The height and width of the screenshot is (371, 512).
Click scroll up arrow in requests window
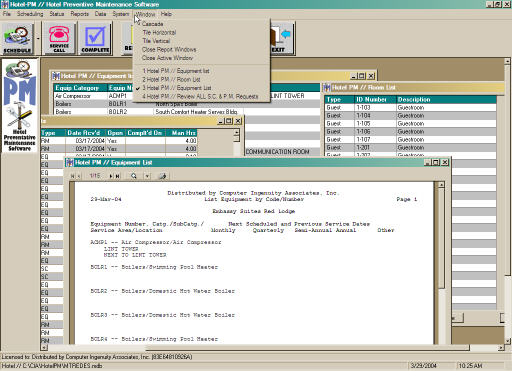[236, 132]
